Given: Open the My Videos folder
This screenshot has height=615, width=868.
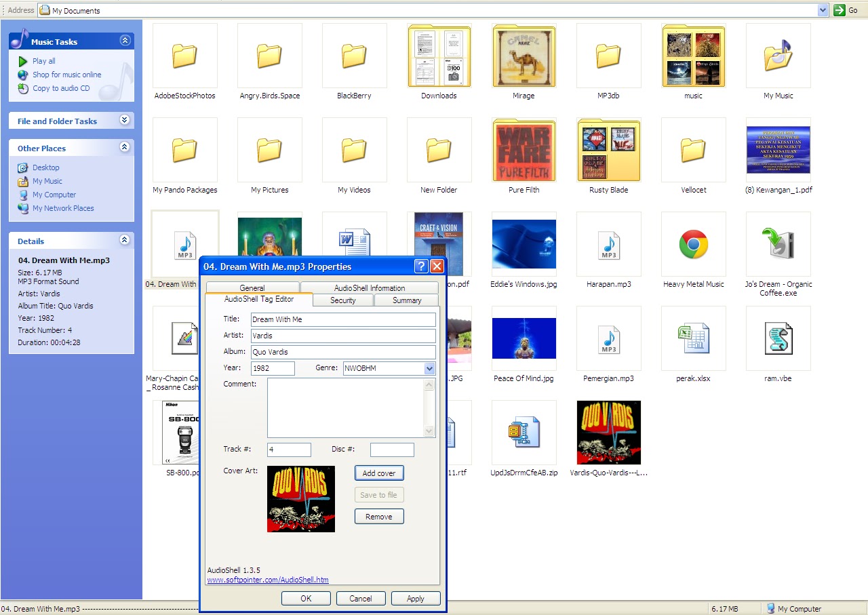Looking at the screenshot, I should (x=354, y=151).
